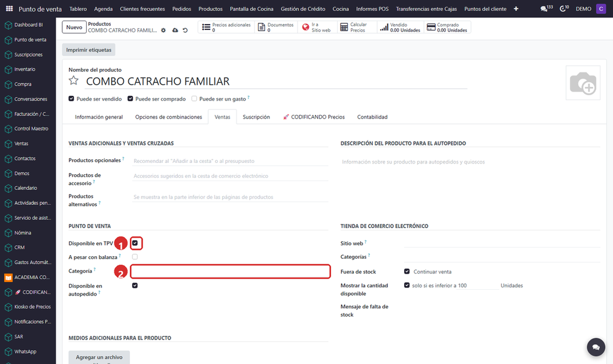Open Productos de accesorio selection field
Screen dimensions: 613x364
point(230,176)
